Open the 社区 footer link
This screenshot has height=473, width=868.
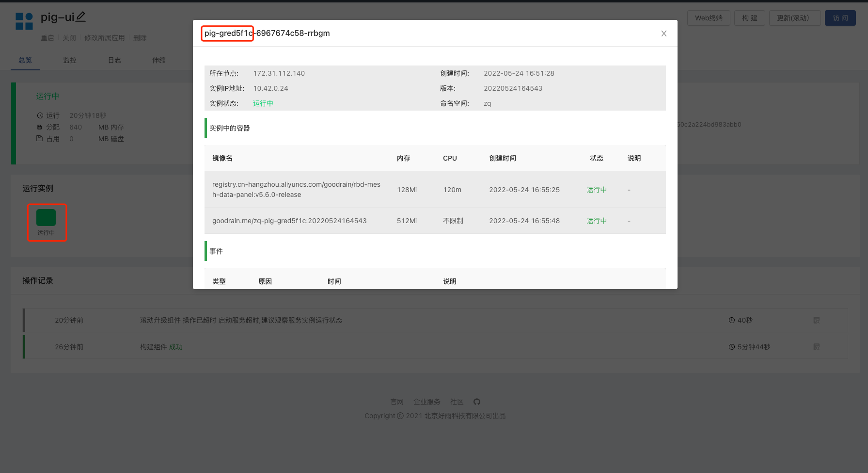[x=457, y=402]
